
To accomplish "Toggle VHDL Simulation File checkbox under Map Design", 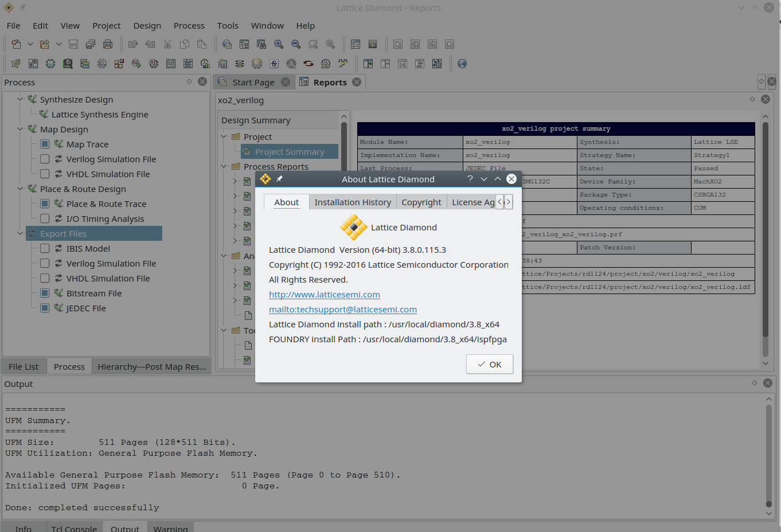I will click(45, 174).
